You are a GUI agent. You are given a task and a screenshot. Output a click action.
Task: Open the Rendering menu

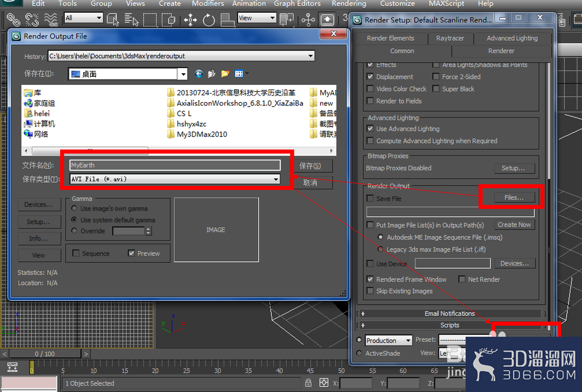click(x=349, y=3)
